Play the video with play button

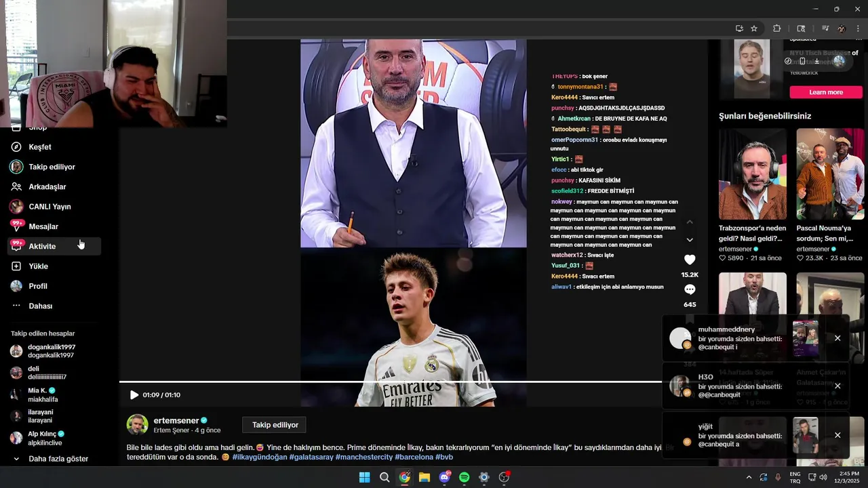(x=134, y=394)
